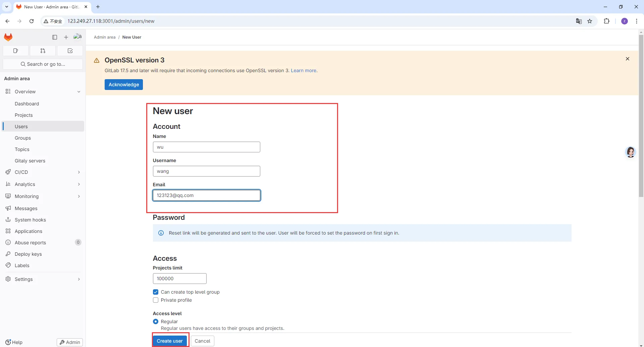Open Messages in the admin sidebar
The height and width of the screenshot is (347, 644).
43,208
